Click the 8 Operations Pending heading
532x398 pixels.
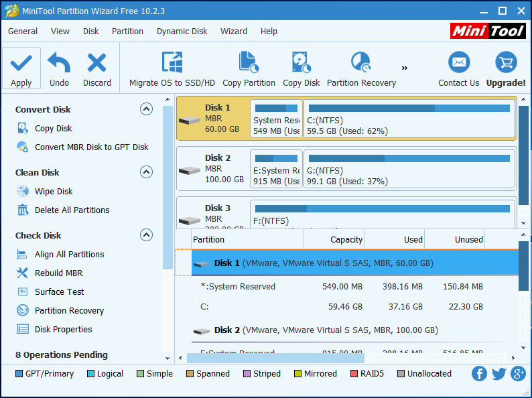[x=62, y=355]
